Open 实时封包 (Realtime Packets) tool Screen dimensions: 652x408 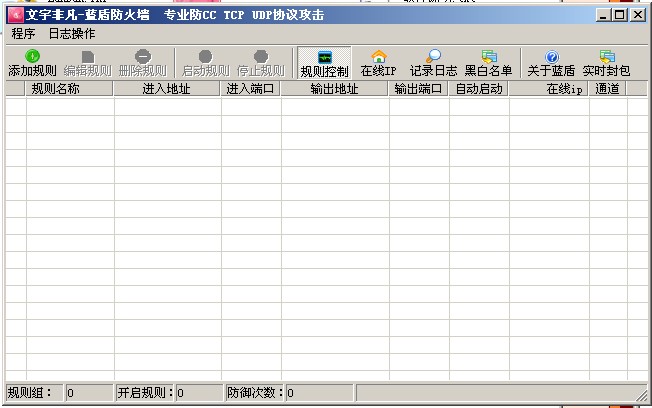point(606,63)
